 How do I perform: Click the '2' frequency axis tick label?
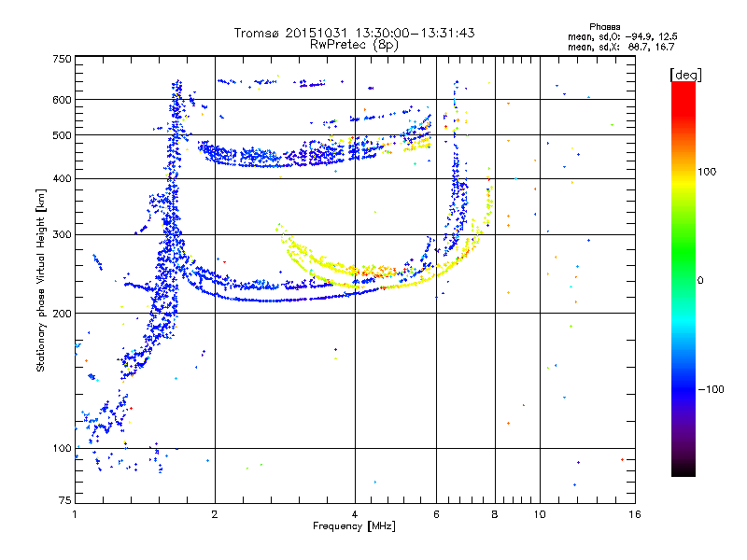215,514
